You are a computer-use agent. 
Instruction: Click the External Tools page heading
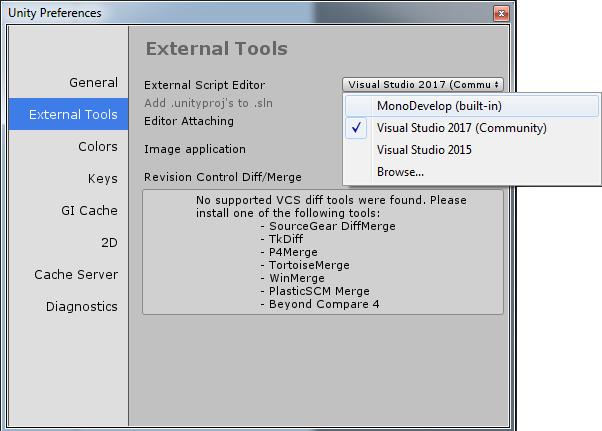[x=217, y=49]
